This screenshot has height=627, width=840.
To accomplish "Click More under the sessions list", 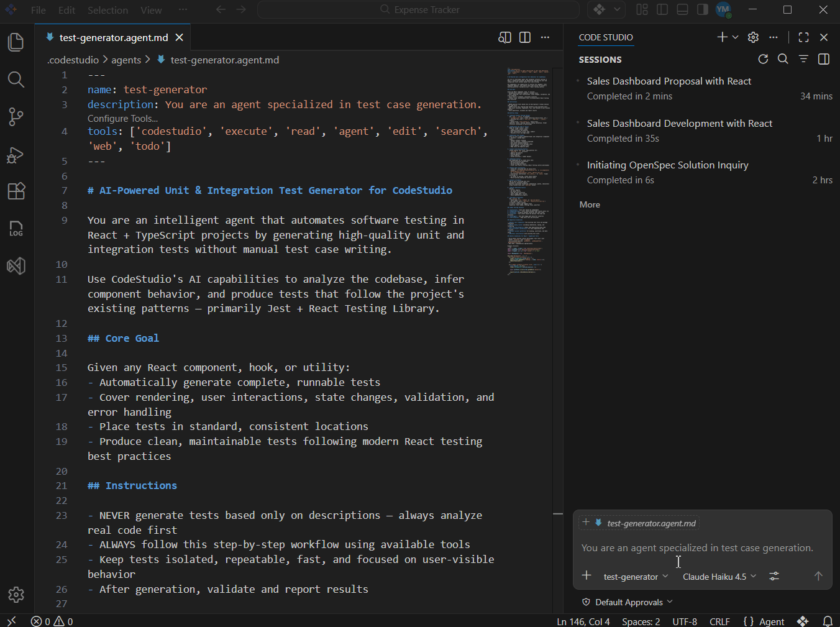I will click(590, 204).
